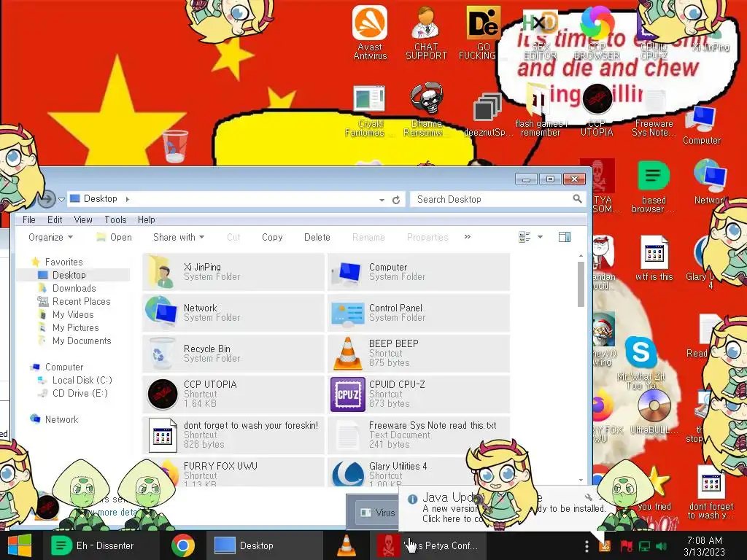Viewport: 747px width, 560px height.
Task: Open the Edit menu
Action: (x=55, y=219)
